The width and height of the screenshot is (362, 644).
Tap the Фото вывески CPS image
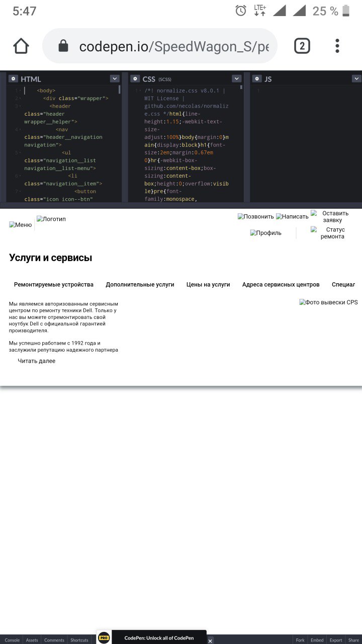(x=329, y=302)
